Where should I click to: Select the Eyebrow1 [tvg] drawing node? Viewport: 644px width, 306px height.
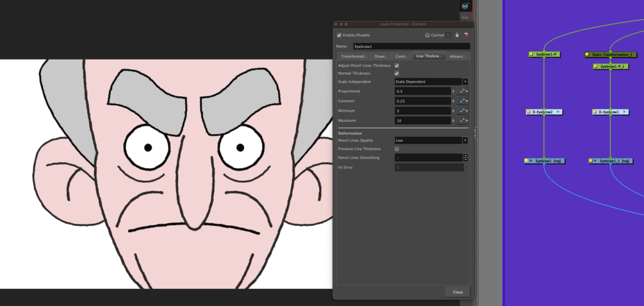coord(545,161)
